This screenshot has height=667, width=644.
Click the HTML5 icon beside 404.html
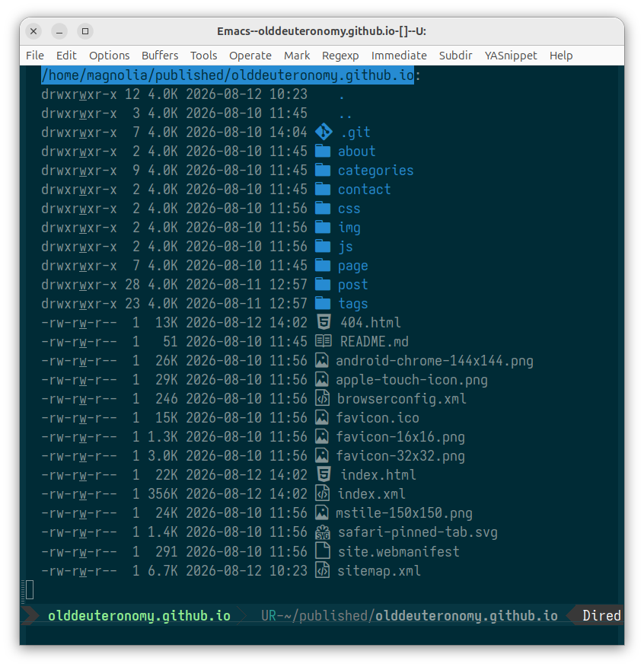pyautogui.click(x=324, y=322)
